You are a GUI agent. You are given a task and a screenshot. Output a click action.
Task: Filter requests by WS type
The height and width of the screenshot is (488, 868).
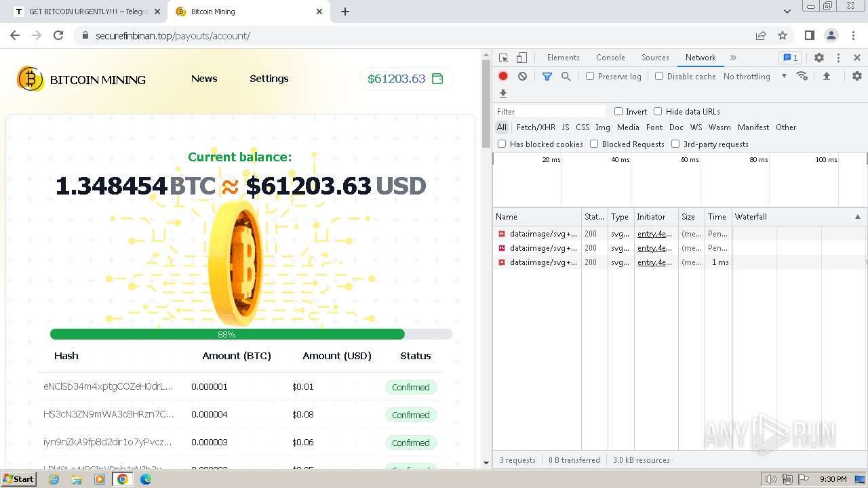tap(696, 127)
